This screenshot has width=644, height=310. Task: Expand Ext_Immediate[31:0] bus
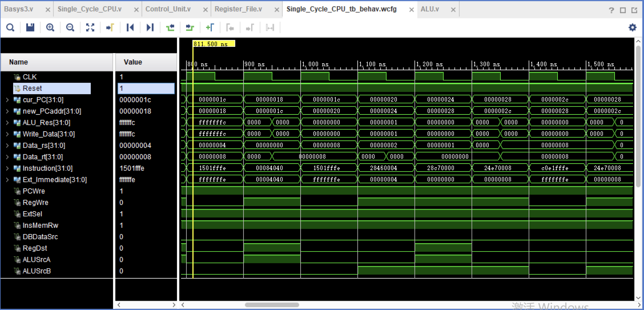pyautogui.click(x=7, y=180)
